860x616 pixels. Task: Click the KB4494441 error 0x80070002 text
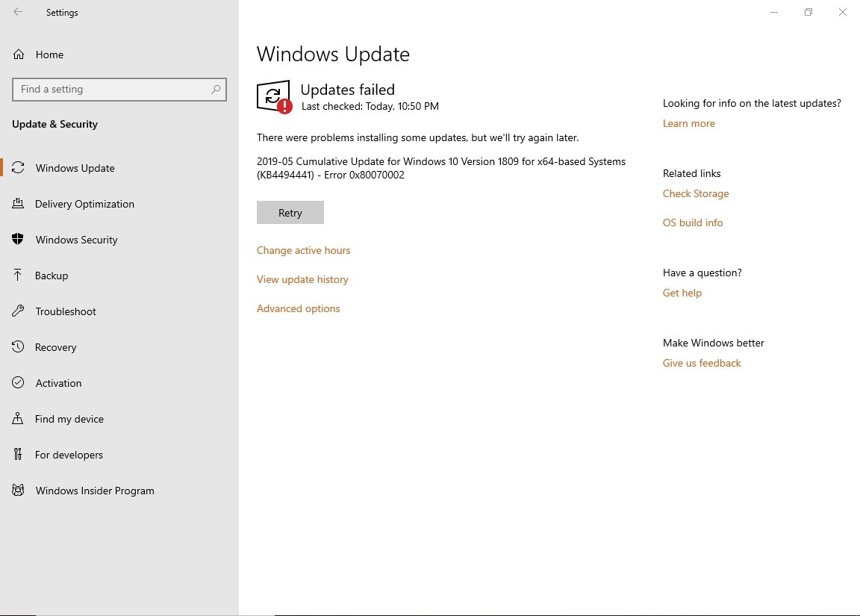[x=331, y=175]
